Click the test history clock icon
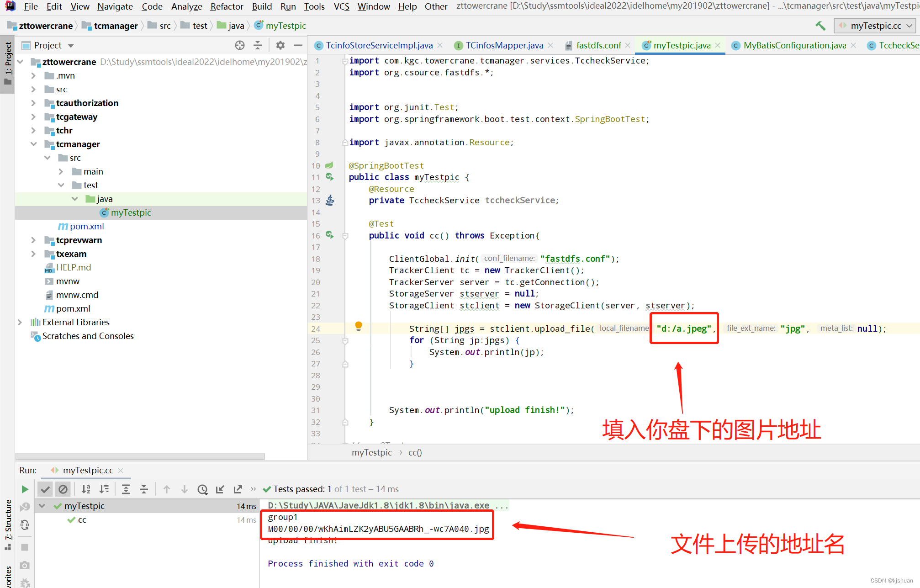 [202, 489]
